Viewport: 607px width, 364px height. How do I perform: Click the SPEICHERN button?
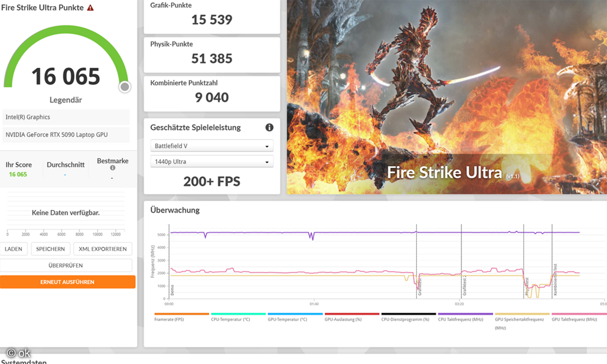coord(51,249)
